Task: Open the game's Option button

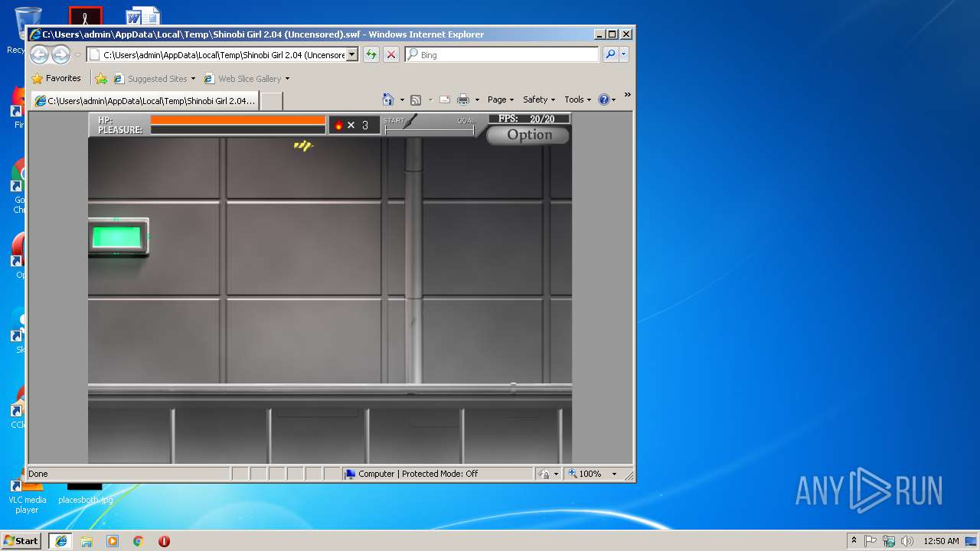Action: (528, 135)
